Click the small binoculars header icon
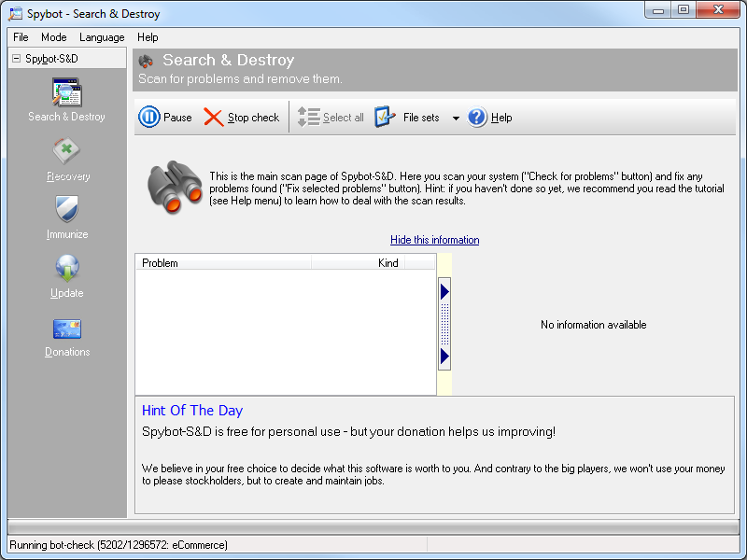 click(x=146, y=61)
